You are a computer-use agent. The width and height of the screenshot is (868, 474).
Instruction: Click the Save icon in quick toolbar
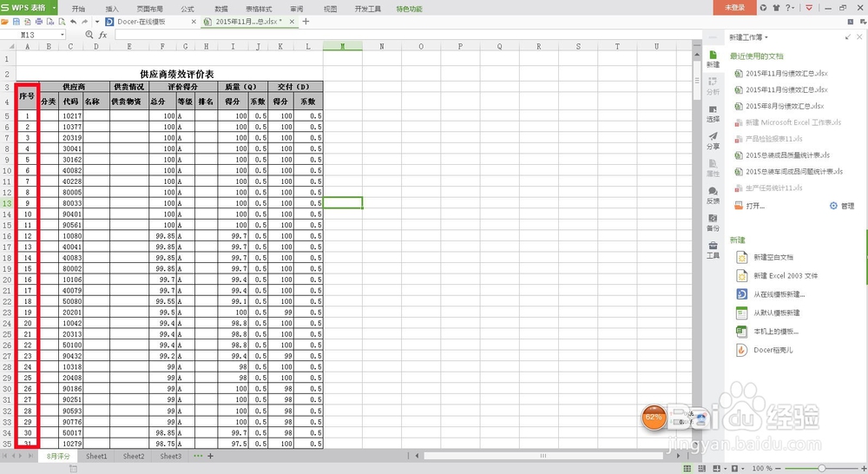click(x=16, y=22)
